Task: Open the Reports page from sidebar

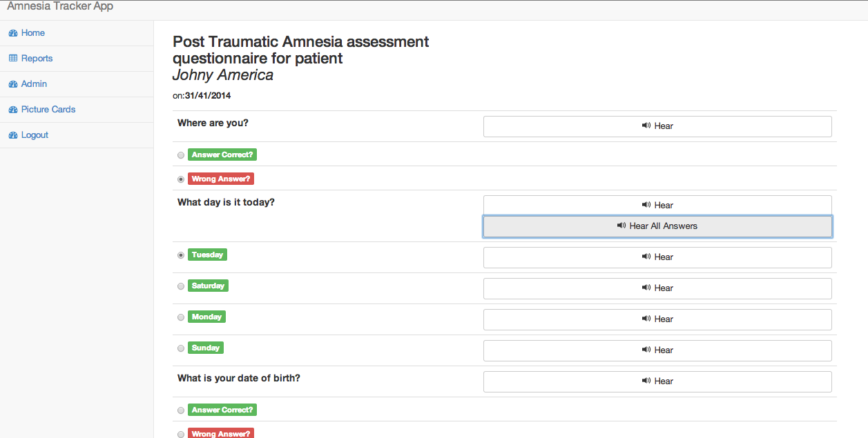Action: (x=37, y=59)
